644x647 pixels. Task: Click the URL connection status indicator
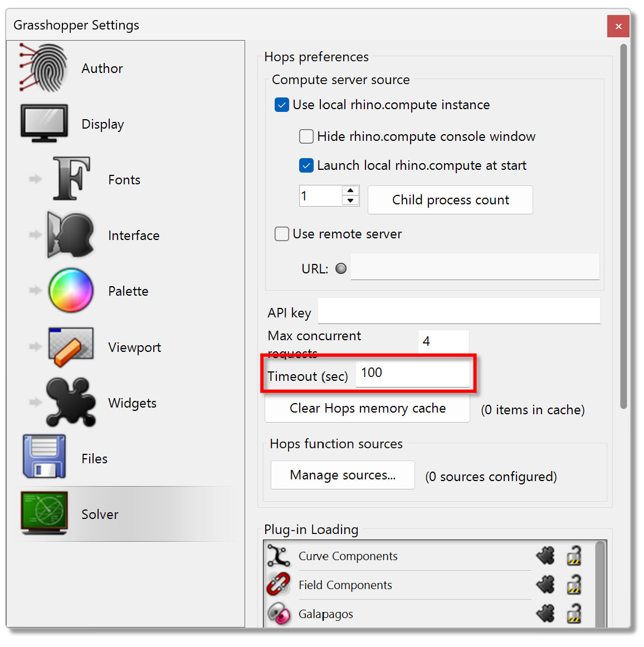click(340, 268)
